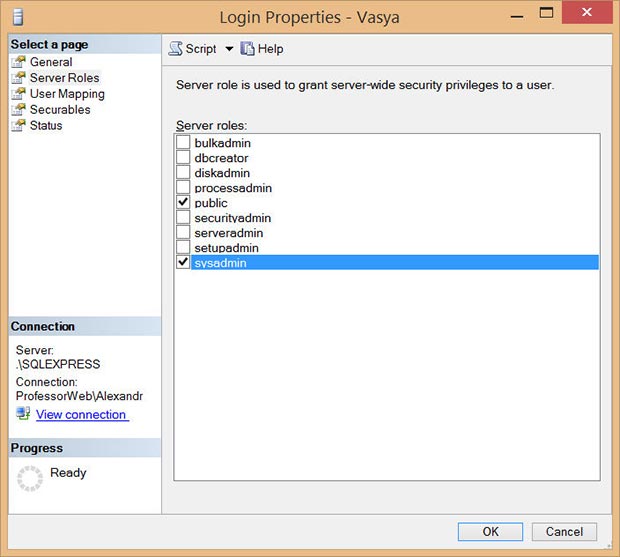Select the dbcreator row text
The height and width of the screenshot is (557, 620).
tap(221, 158)
